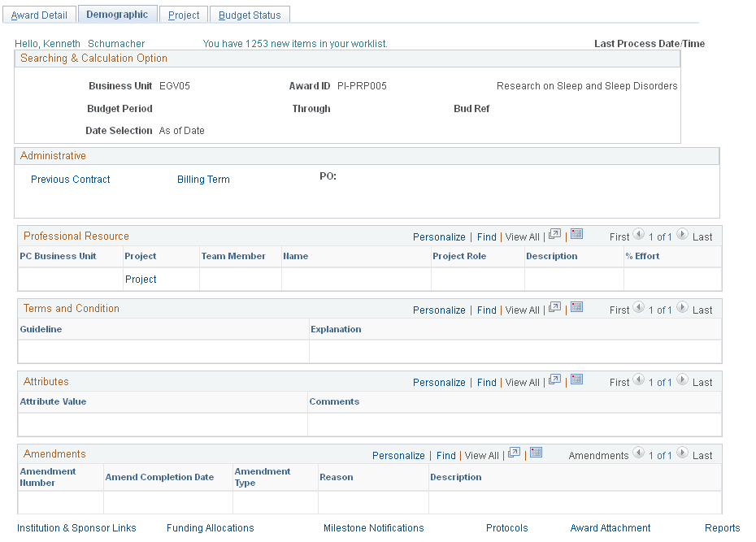Download the Attributes grid to spreadsheet

pos(577,379)
